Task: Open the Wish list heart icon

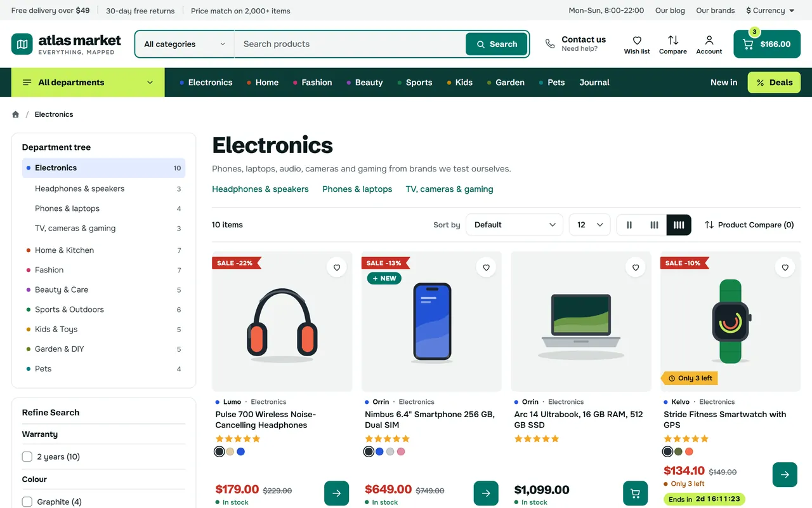Action: point(637,40)
